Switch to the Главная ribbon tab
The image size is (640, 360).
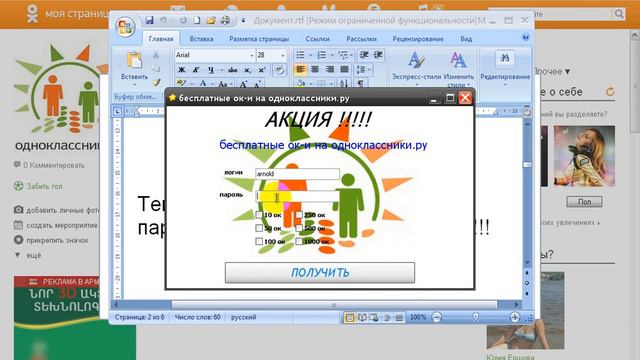(161, 39)
